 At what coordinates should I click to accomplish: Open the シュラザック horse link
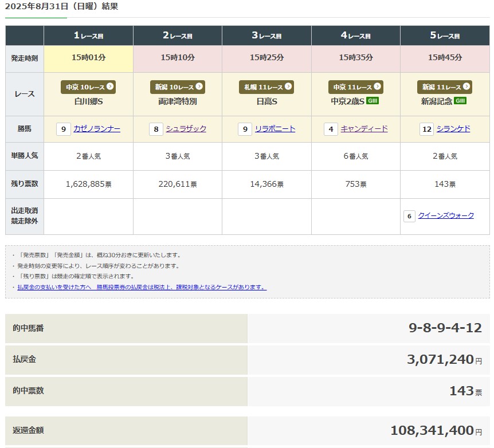(x=186, y=129)
